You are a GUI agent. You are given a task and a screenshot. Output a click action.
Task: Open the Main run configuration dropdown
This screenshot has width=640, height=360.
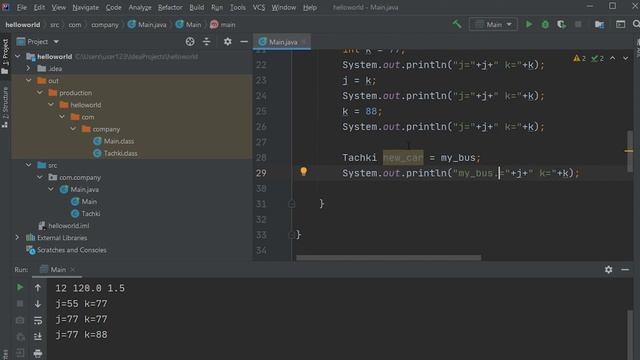(493, 24)
